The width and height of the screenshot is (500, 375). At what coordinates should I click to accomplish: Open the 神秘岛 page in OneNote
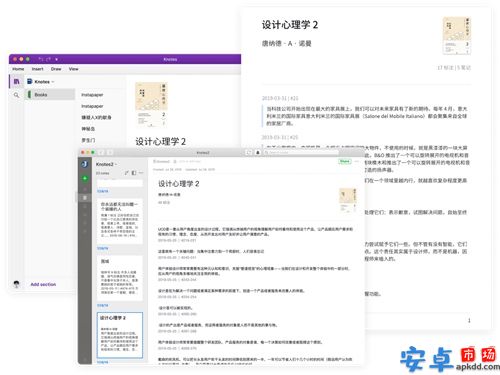[x=88, y=129]
